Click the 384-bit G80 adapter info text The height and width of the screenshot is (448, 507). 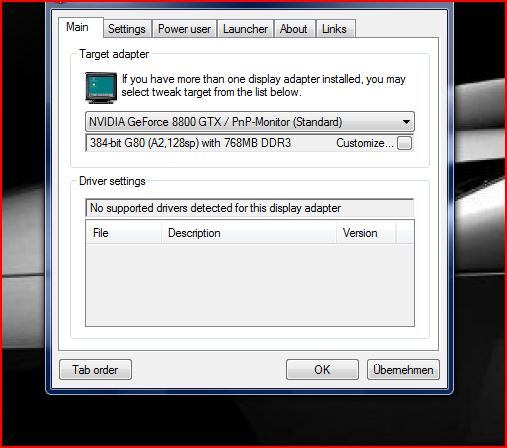(190, 143)
